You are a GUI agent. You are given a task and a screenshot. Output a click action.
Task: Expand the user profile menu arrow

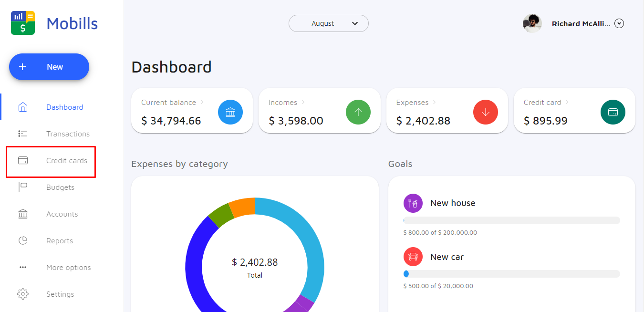pos(619,23)
